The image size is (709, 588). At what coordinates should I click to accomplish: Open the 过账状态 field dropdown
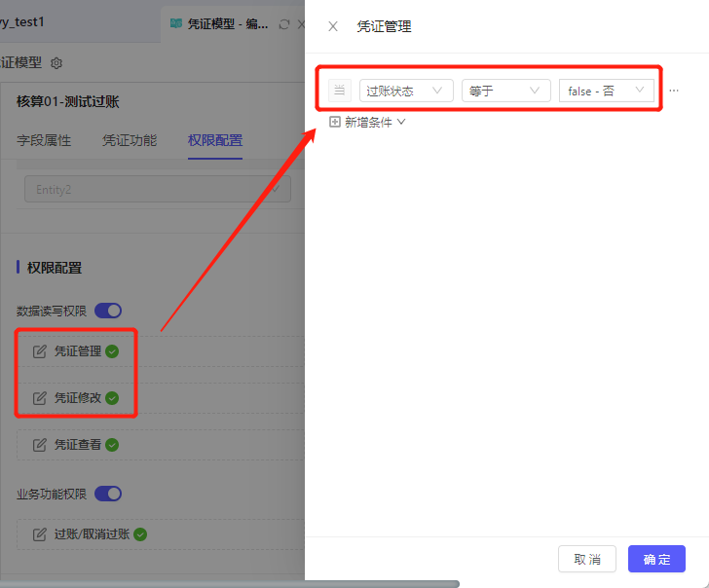click(405, 91)
